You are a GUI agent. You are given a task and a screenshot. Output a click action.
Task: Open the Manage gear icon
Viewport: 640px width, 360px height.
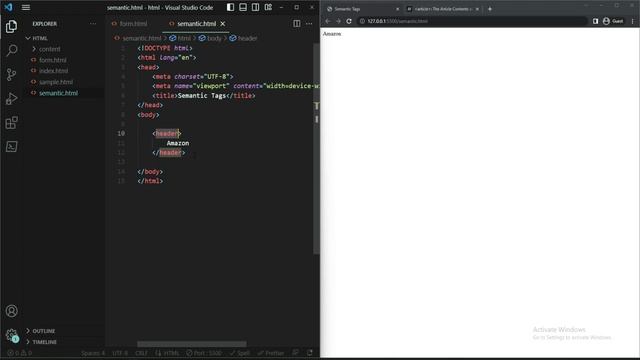tap(11, 335)
